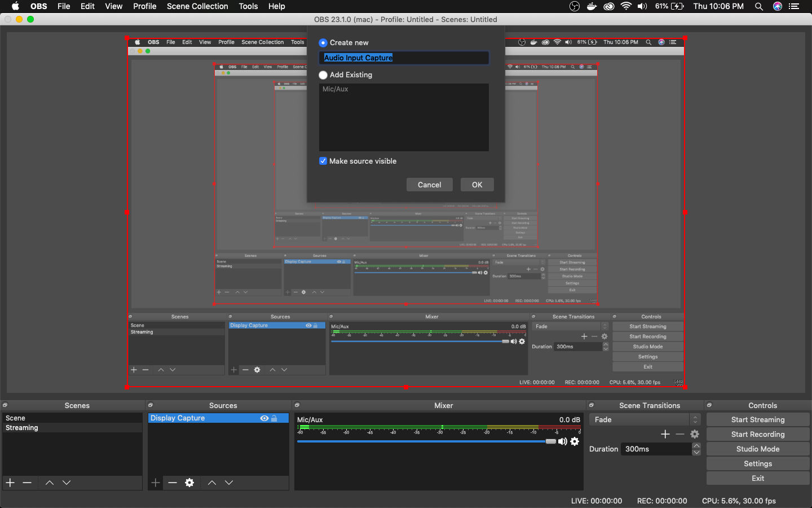Screen dimensions: 812x508
Task: Open the system volume menu bar icon
Action: click(x=642, y=6)
